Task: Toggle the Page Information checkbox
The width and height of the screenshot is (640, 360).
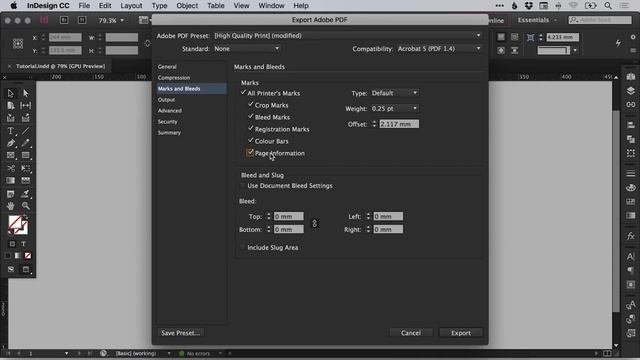Action: pyautogui.click(x=250, y=153)
